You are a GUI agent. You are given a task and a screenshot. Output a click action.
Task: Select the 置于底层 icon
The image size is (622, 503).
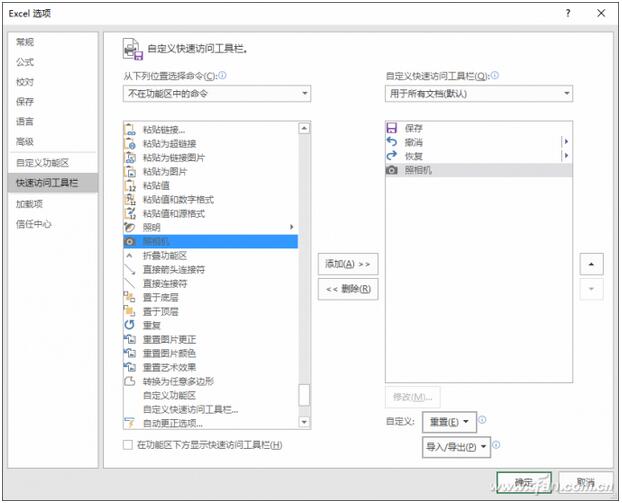point(130,297)
